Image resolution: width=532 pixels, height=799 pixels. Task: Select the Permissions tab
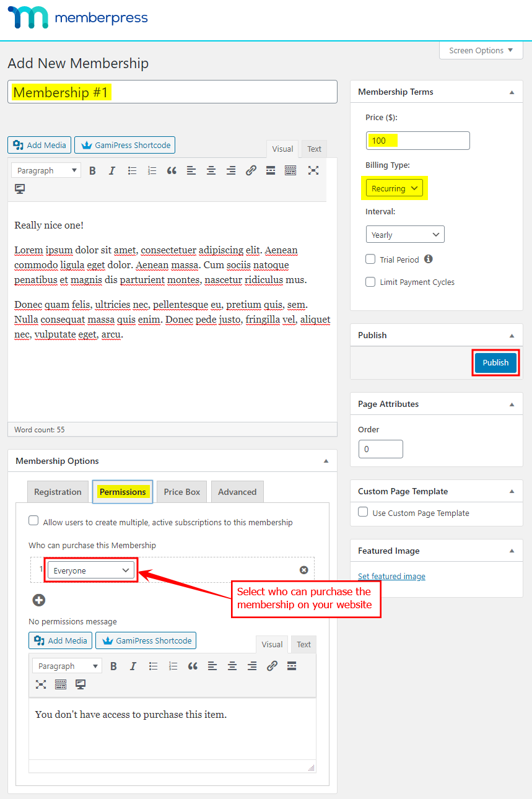(x=123, y=492)
